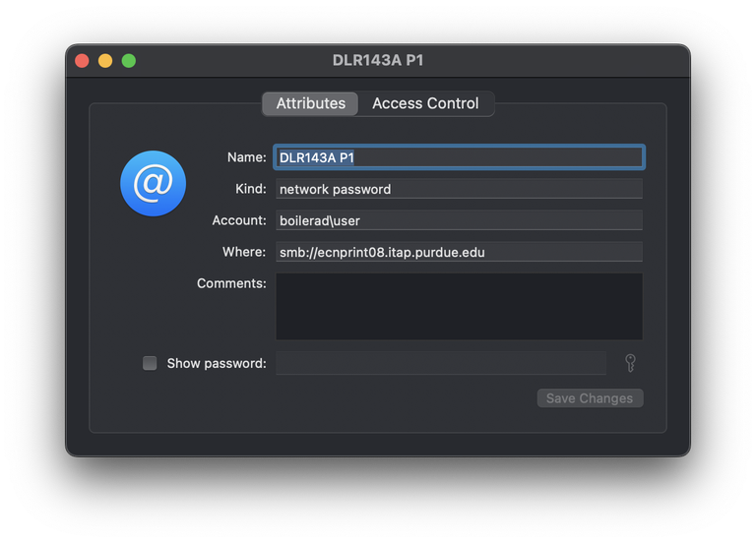Close the DLR143A P1 window

click(x=82, y=61)
